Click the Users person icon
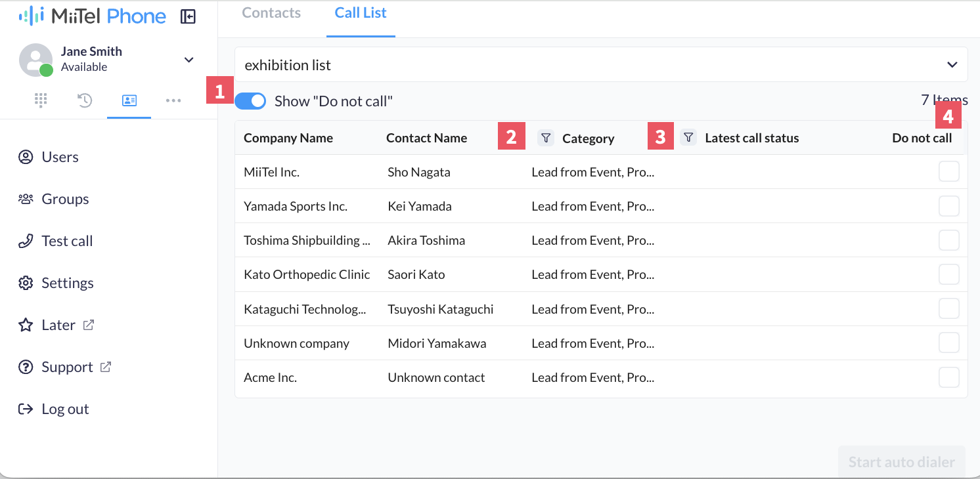This screenshot has width=980, height=479. click(26, 157)
